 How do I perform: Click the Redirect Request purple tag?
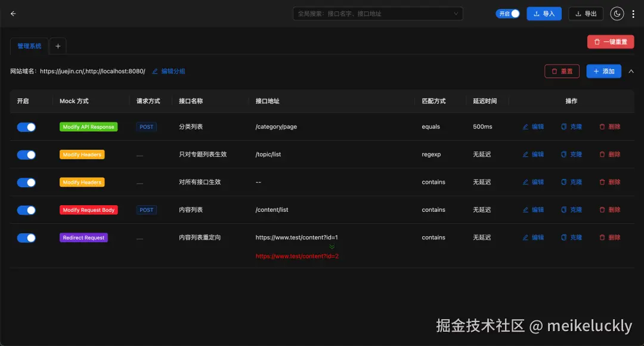click(x=83, y=237)
